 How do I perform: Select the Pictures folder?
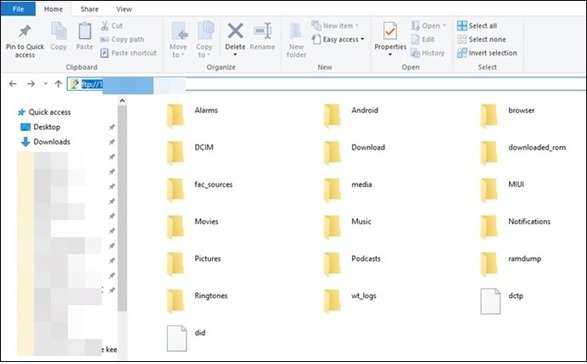194,263
